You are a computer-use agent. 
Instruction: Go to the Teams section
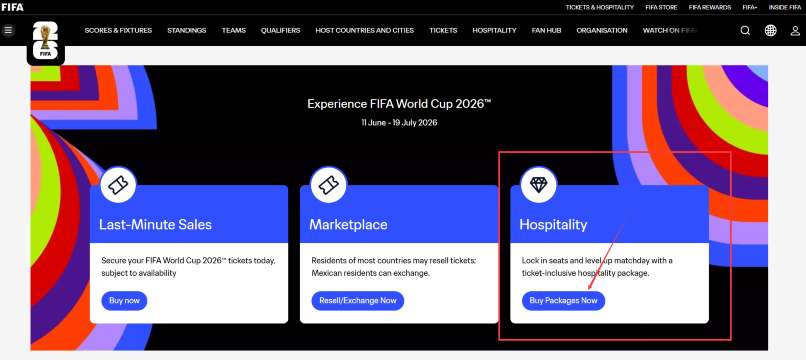[234, 30]
